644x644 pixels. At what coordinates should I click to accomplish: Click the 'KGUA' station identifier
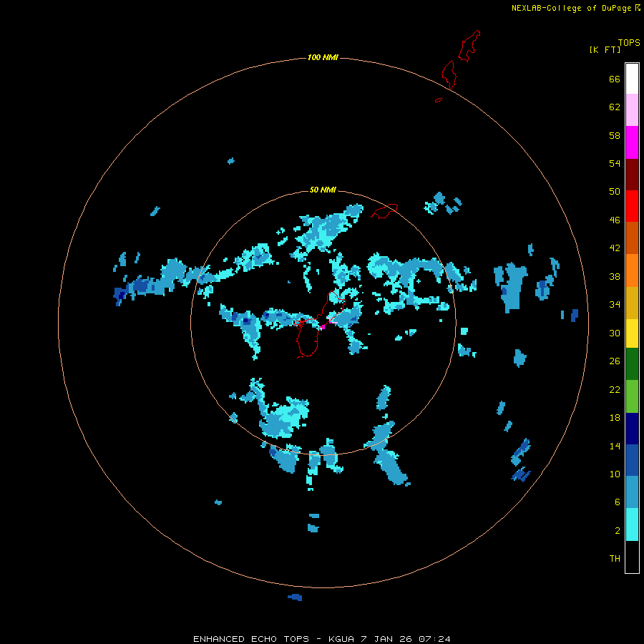[342, 639]
